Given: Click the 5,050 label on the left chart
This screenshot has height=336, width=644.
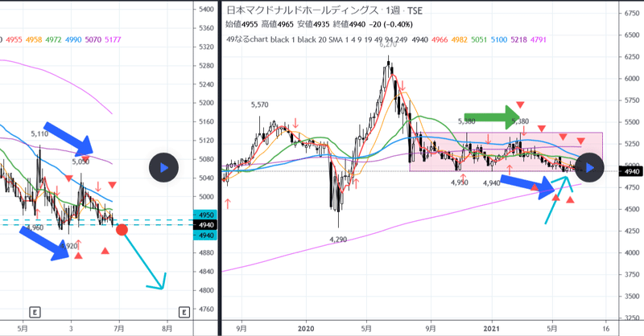Looking at the screenshot, I should (x=80, y=162).
